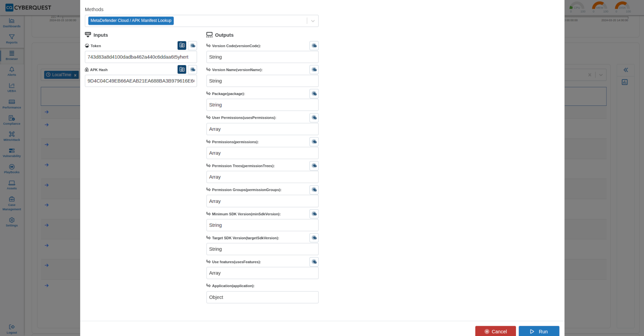Screen dimensions: 644x336
Task: Click the Minimum SDK Version String field
Action: click(x=263, y=225)
